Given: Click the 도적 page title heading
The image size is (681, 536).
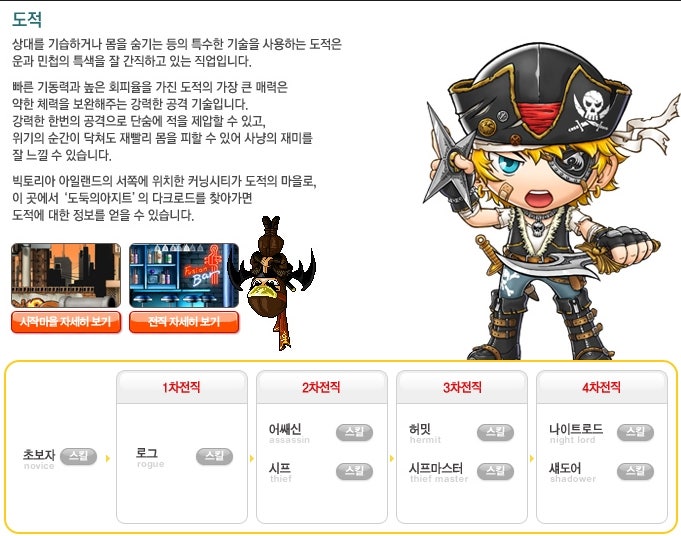Looking at the screenshot, I should (x=27, y=19).
